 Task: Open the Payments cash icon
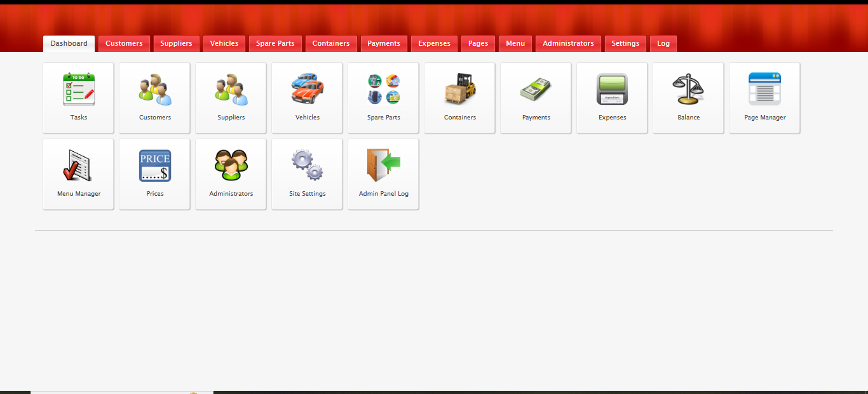(536, 90)
